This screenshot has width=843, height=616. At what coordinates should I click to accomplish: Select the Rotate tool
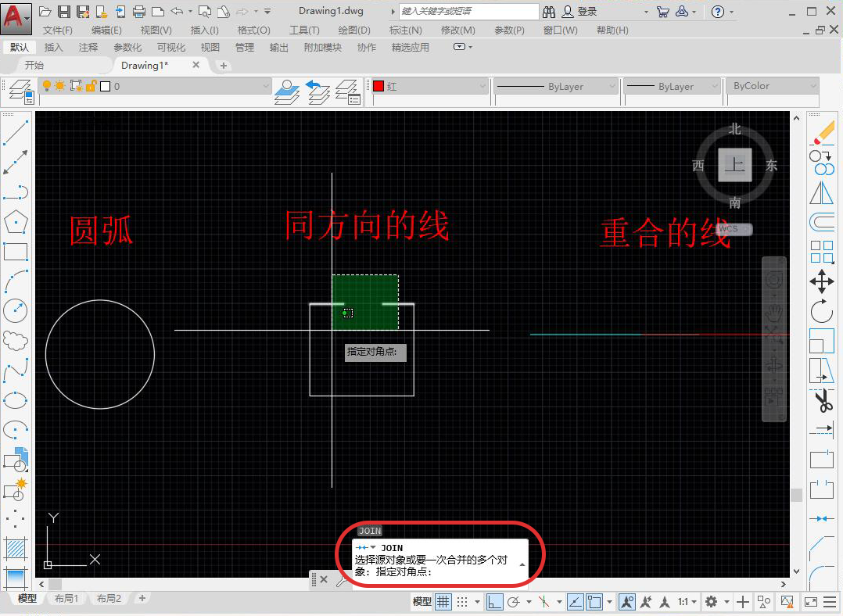click(822, 311)
